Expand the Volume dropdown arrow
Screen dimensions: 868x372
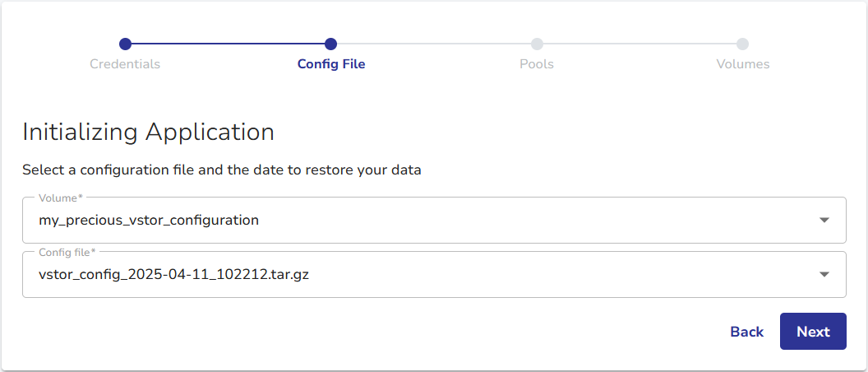(x=824, y=221)
